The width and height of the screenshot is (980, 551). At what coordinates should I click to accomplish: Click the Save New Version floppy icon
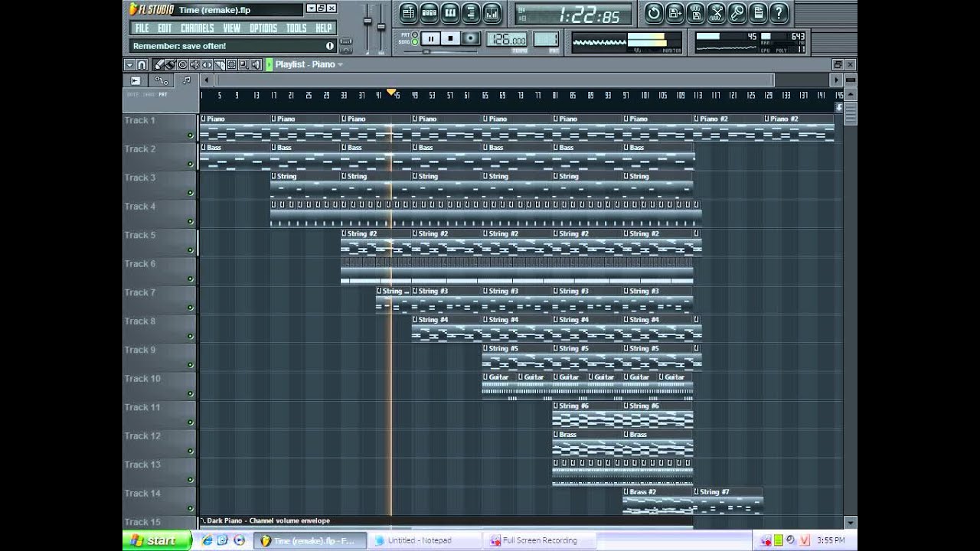click(x=675, y=12)
